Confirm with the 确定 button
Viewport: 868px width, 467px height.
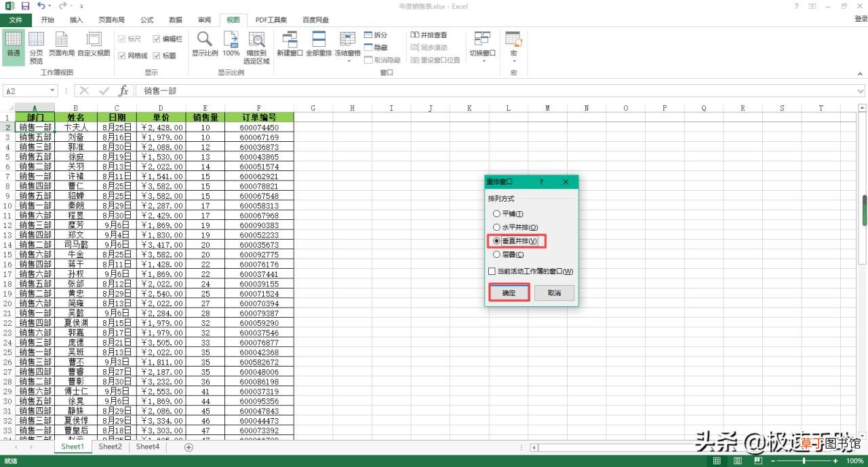[x=509, y=293]
